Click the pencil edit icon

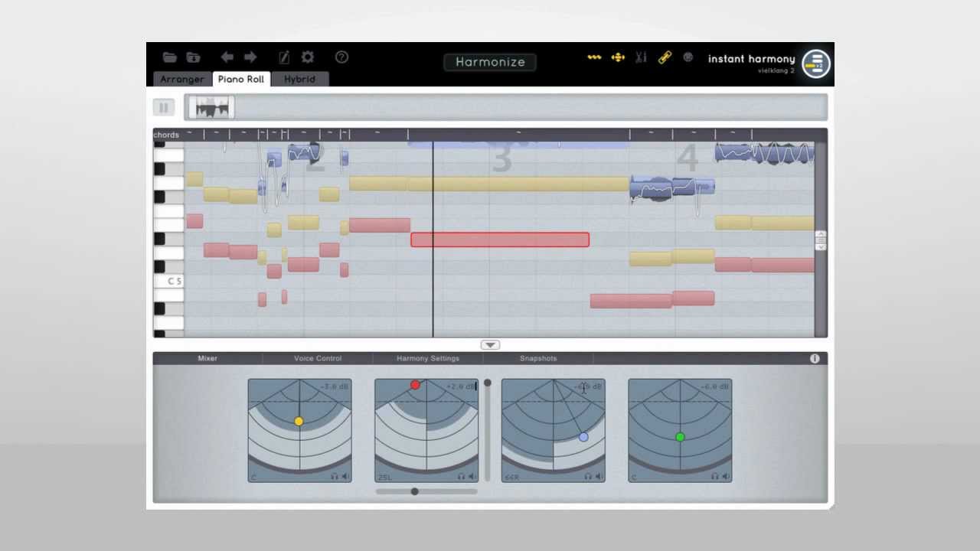pos(284,57)
